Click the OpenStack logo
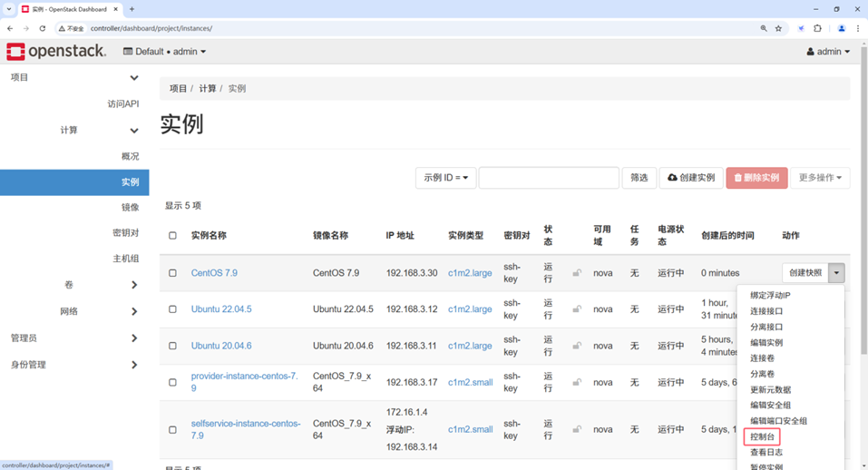This screenshot has width=868, height=470. tap(55, 51)
